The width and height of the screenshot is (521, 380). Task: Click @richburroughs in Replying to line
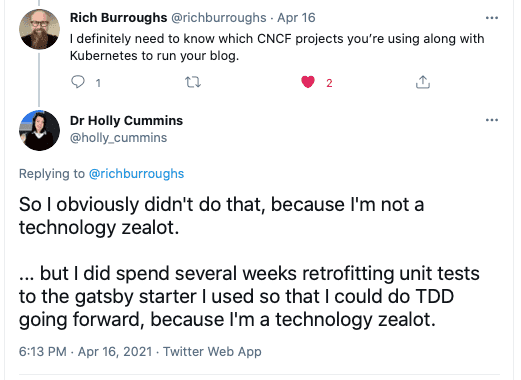[x=136, y=174]
